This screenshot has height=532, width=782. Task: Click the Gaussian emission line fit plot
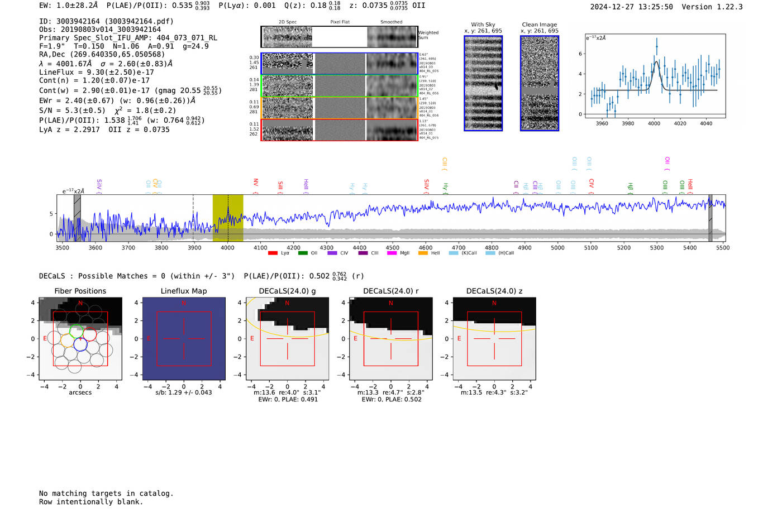click(655, 76)
